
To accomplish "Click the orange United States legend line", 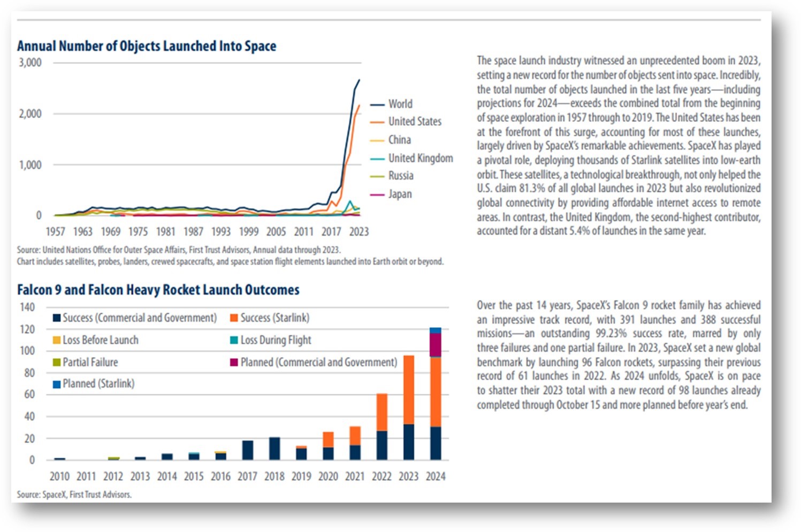I will 377,122.
